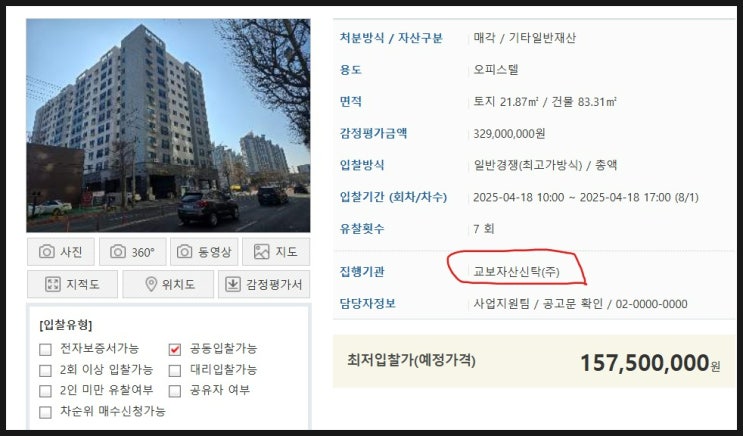Screen dimensions: 743x436
Task: Open the 사진 photo viewer button
Action: pos(61,252)
